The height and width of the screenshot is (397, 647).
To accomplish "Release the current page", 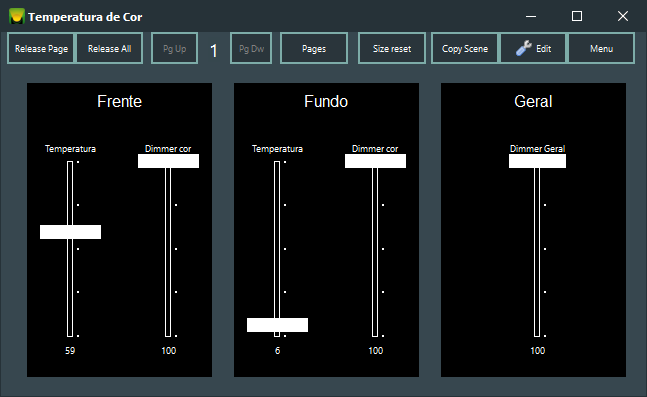I will click(x=41, y=48).
